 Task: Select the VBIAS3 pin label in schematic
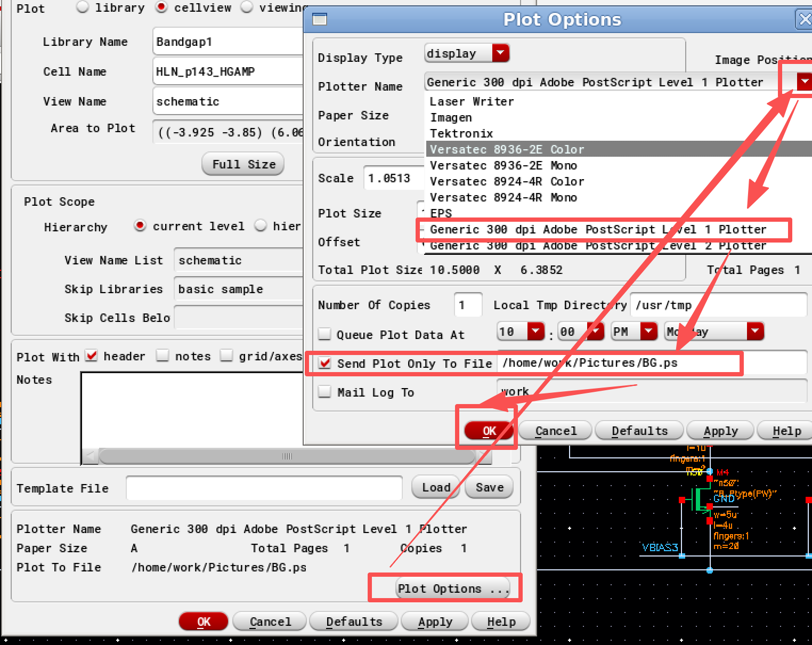[x=660, y=547]
